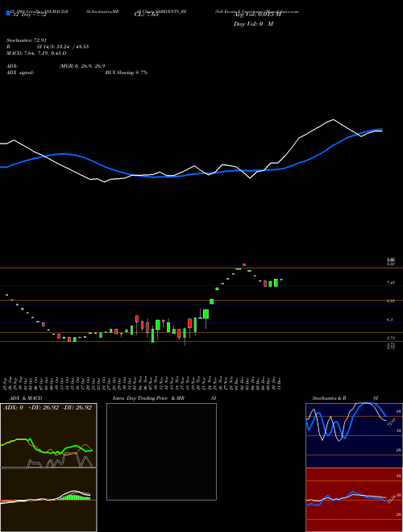The width and height of the screenshot is (403, 532).
Task: Click the 'Intra Day Trading Price & MR' title
Action: (x=148, y=398)
